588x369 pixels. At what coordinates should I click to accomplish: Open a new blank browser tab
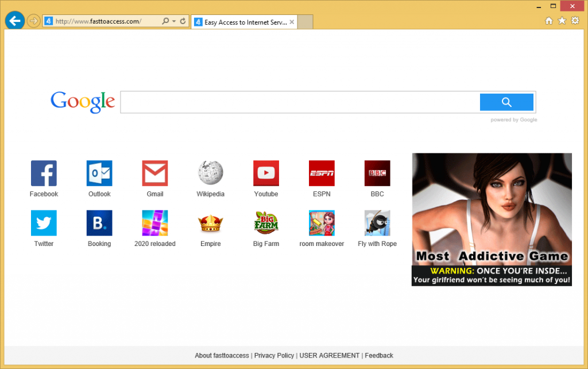[x=305, y=22]
